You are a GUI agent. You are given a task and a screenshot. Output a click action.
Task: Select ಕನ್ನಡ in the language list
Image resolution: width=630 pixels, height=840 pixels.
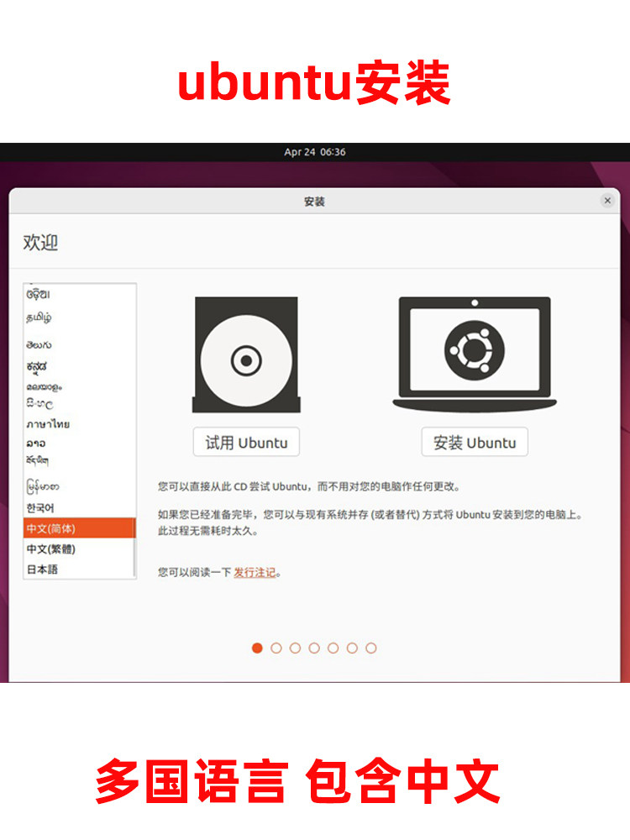[x=79, y=366]
